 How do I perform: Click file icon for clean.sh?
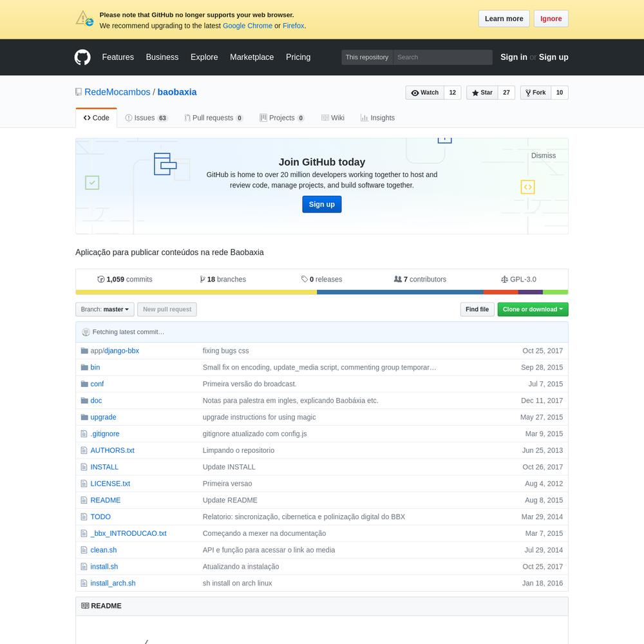pyautogui.click(x=84, y=550)
